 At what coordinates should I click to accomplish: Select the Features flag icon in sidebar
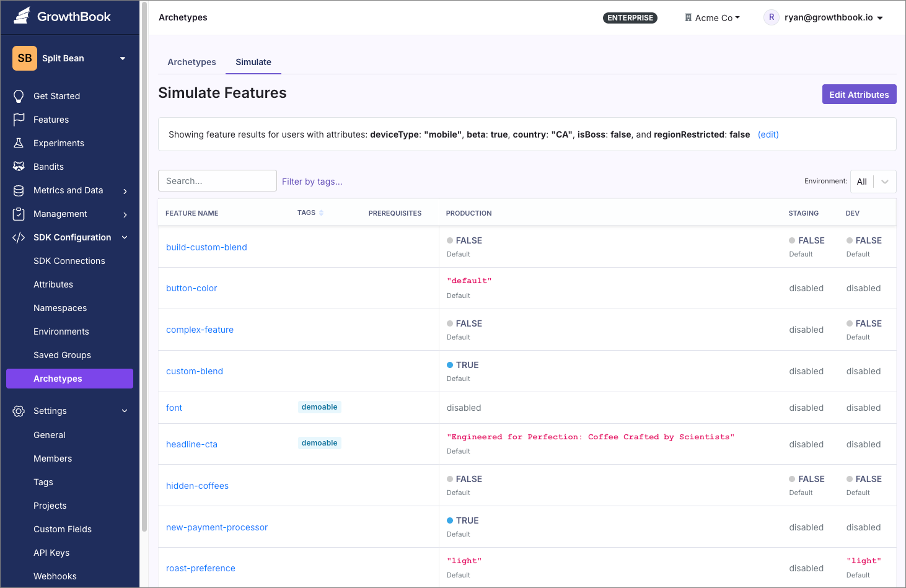(x=19, y=119)
